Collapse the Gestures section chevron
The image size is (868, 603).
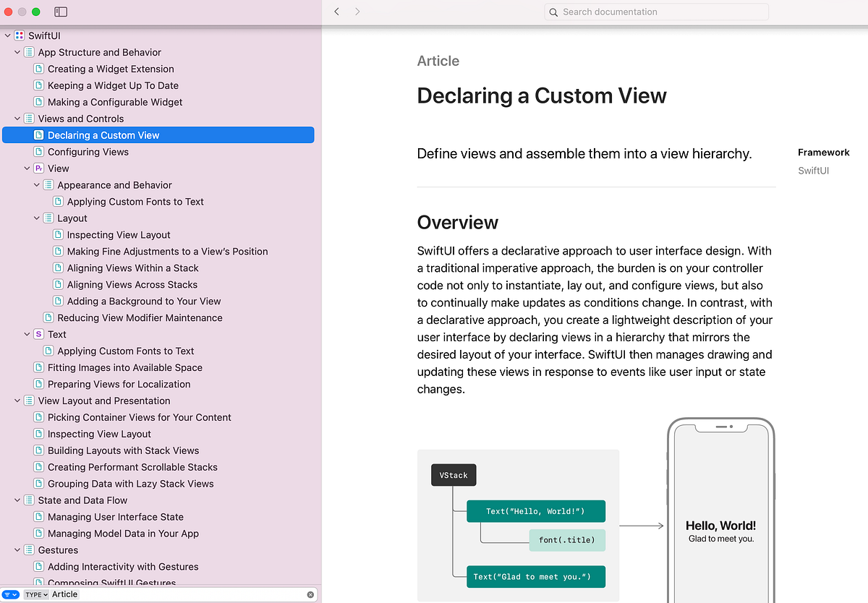(x=17, y=549)
